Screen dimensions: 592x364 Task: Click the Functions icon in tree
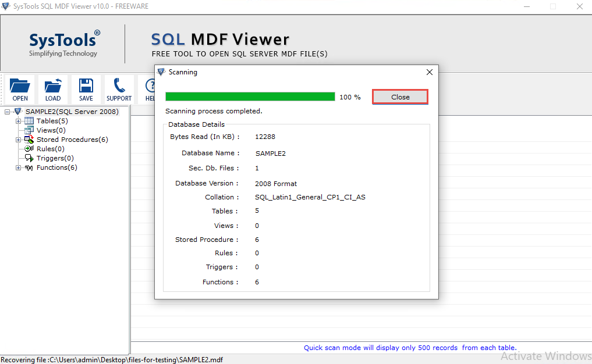(29, 167)
